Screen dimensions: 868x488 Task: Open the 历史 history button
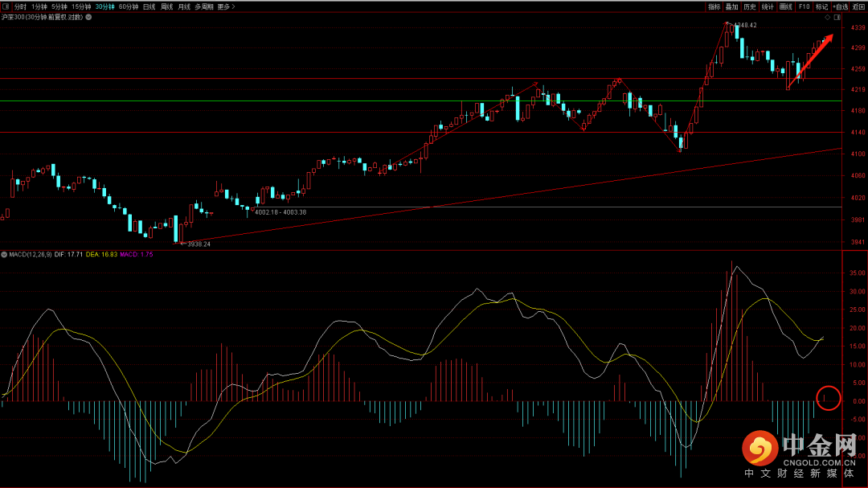[750, 6]
